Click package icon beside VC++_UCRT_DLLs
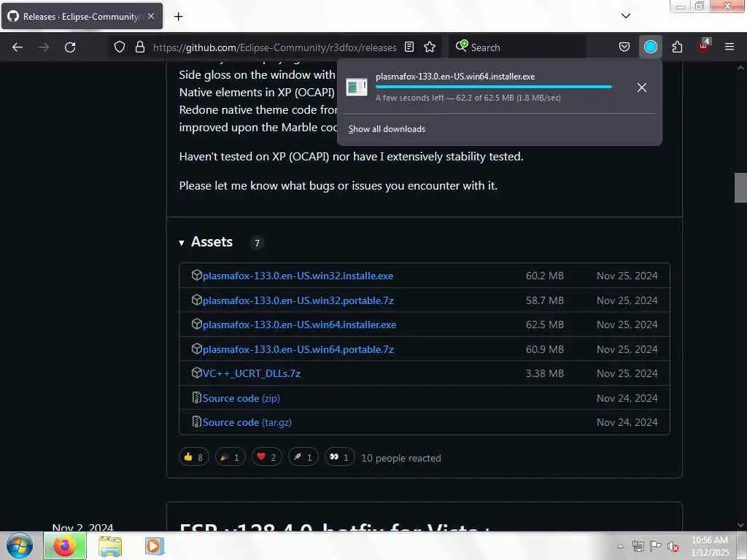 [197, 373]
